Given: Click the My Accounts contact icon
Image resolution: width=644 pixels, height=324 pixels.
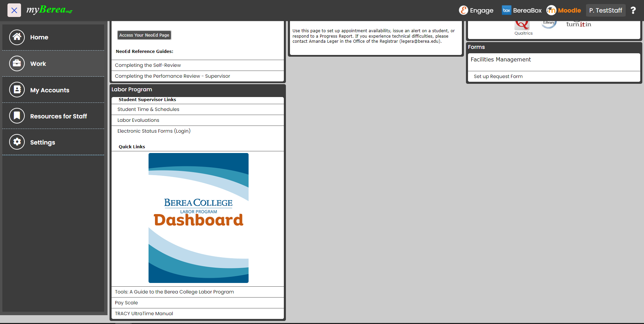Looking at the screenshot, I should tap(17, 90).
